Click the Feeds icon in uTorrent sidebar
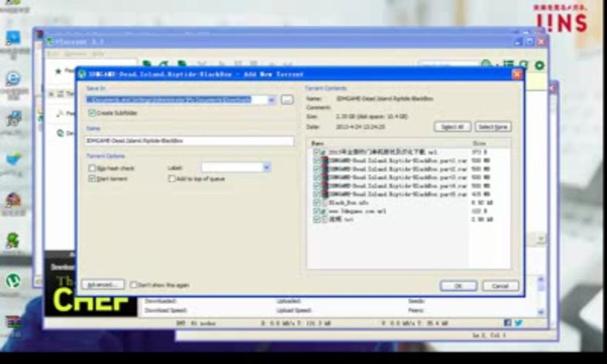The width and height of the screenshot is (607, 364). [x=59, y=113]
